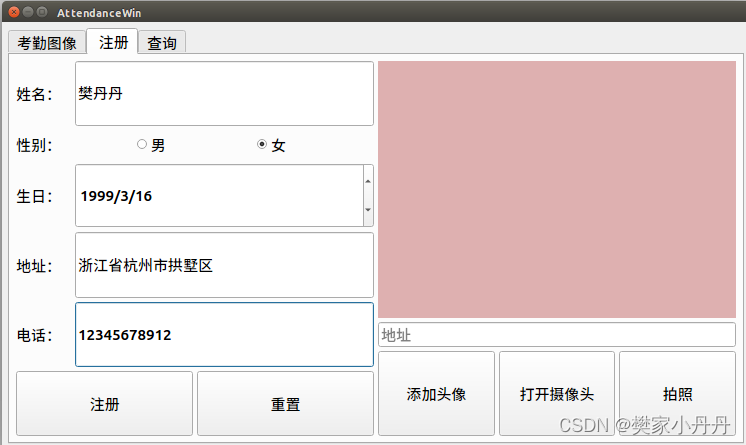Viewport: 746px width, 445px height.
Task: Click the 电话 field with 12345678912
Action: [224, 335]
